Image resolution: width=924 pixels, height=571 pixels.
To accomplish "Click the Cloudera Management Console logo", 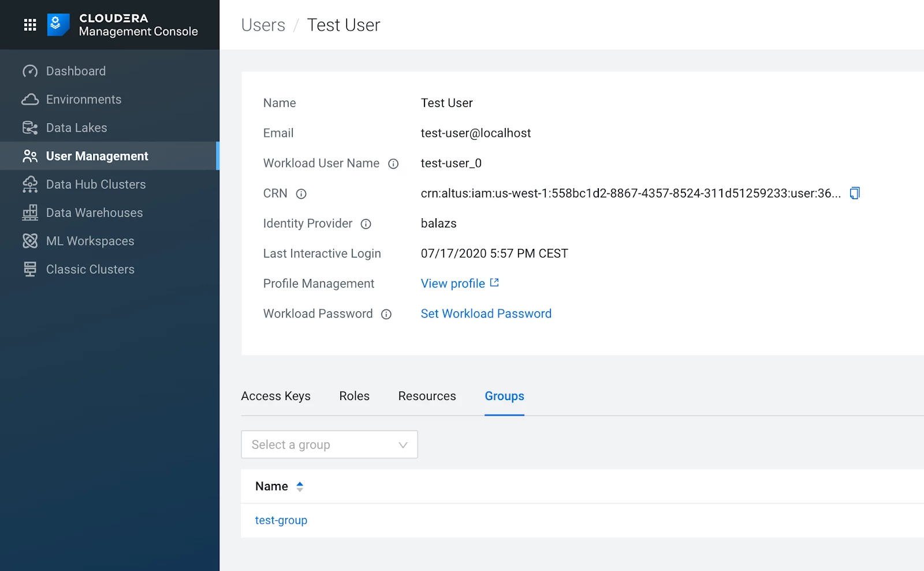I will (58, 25).
